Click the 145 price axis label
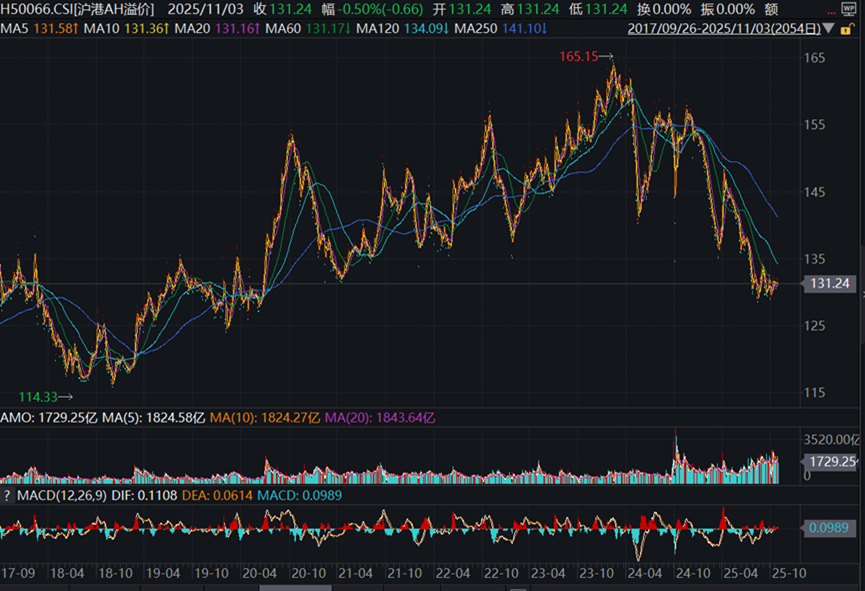This screenshot has height=591, width=865. [815, 192]
